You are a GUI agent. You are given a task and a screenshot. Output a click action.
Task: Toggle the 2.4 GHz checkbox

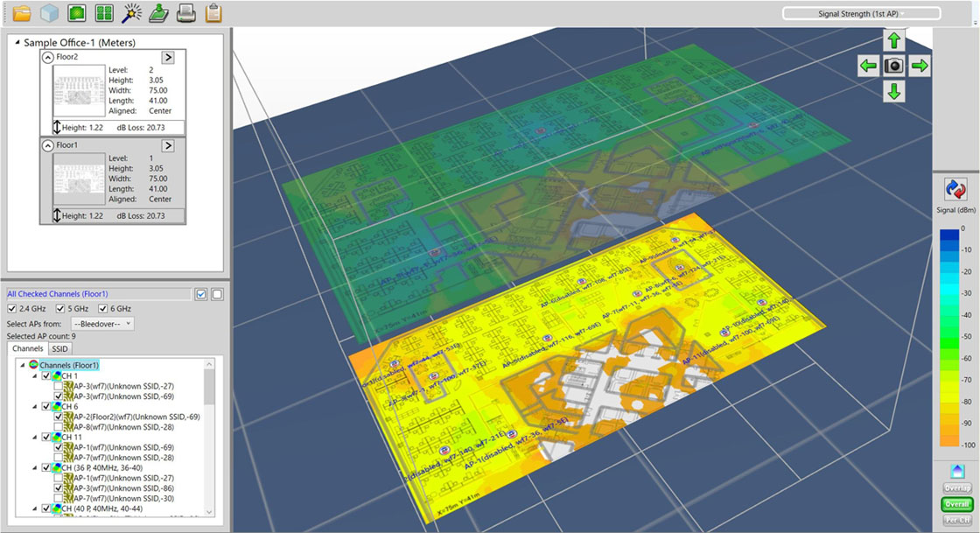pyautogui.click(x=12, y=309)
